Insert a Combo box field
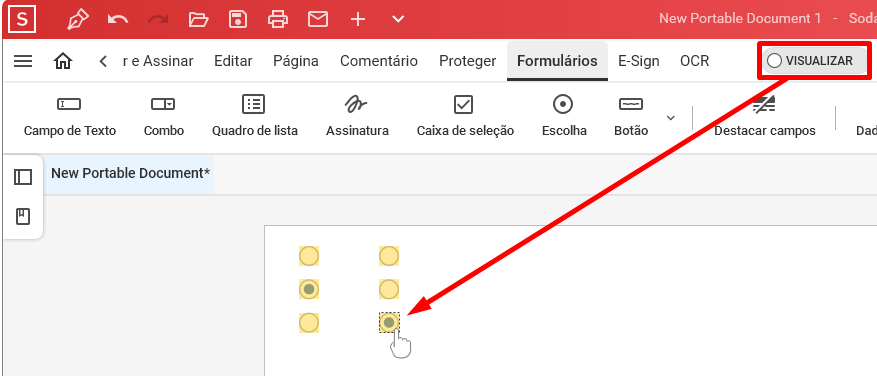Image resolution: width=877 pixels, height=376 pixels. [x=163, y=116]
